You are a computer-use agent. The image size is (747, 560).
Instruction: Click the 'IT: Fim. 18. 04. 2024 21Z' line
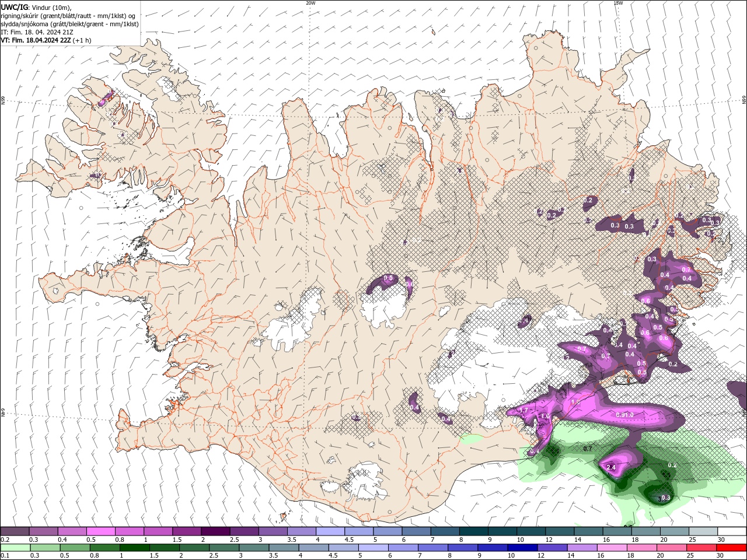pos(38,32)
